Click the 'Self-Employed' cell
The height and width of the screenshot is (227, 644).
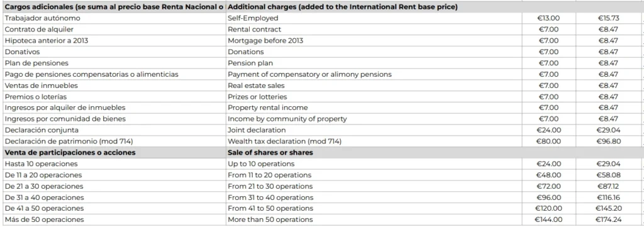pos(374,18)
